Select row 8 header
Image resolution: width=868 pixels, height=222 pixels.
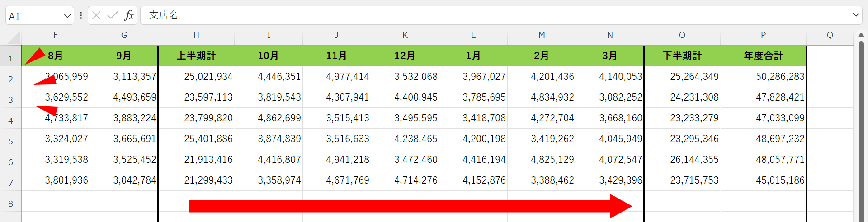pos(11,203)
